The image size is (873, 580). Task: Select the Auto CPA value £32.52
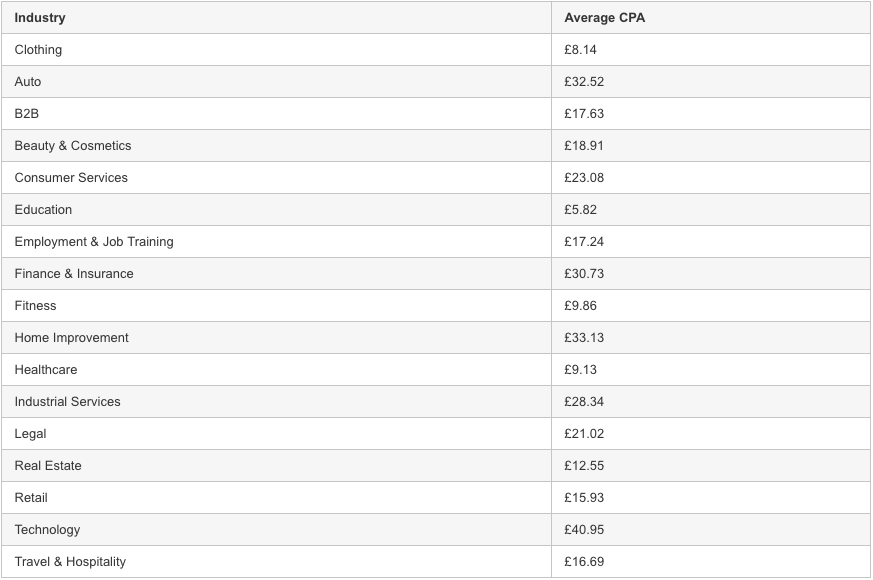point(584,82)
